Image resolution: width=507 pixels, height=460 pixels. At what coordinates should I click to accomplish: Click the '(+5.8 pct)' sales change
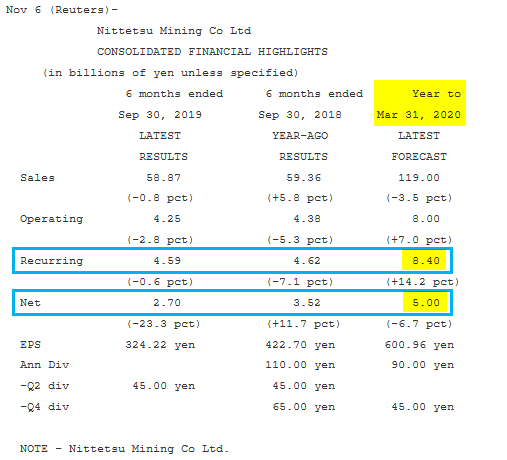[300, 198]
